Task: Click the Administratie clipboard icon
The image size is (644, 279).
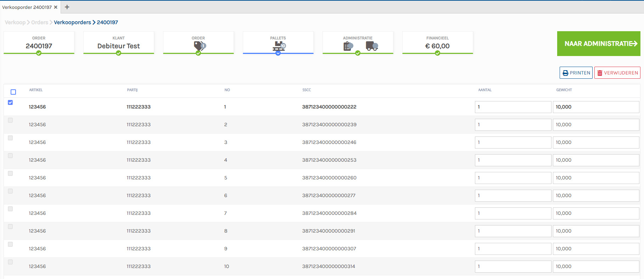Action: point(348,46)
